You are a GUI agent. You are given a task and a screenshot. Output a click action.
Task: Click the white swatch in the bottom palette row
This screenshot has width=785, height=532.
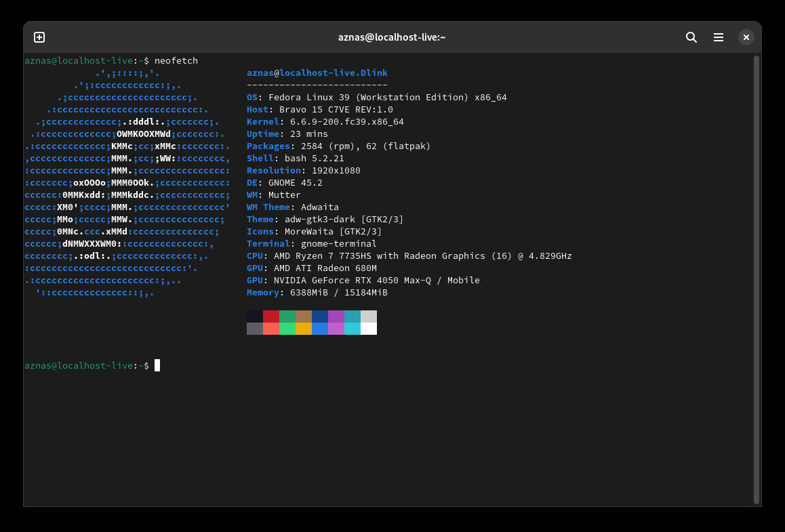point(368,329)
